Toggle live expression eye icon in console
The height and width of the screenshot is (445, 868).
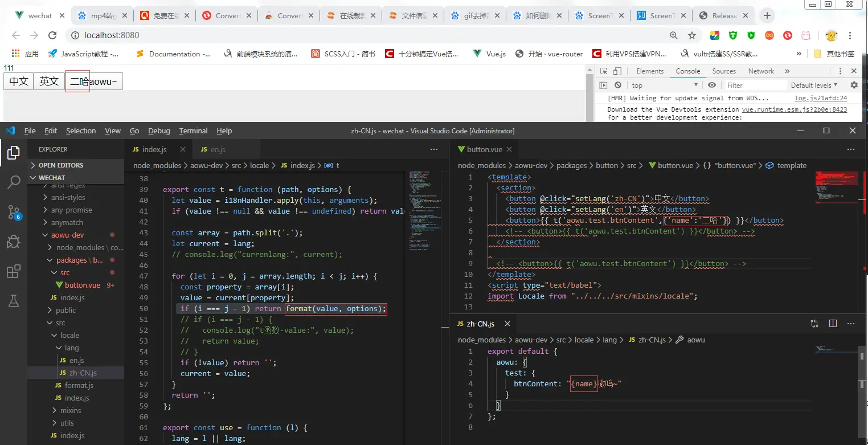click(x=712, y=85)
